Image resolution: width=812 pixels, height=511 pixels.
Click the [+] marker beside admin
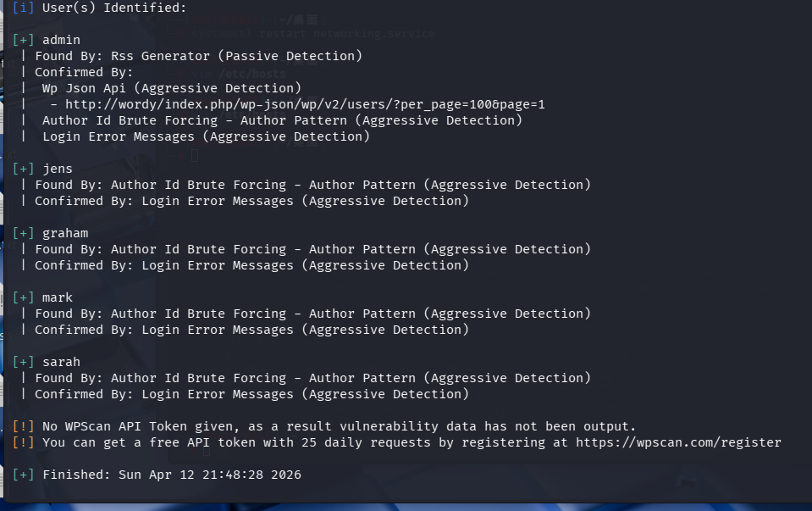[x=23, y=40]
